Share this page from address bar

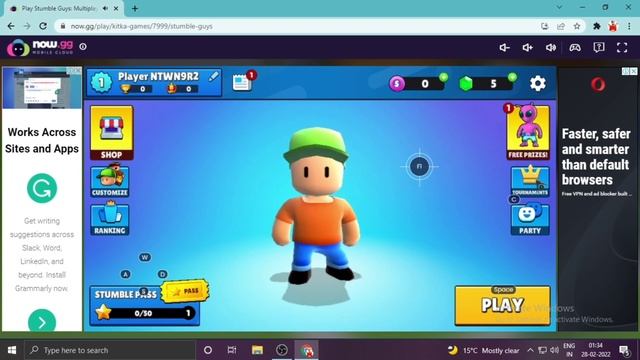coord(560,26)
